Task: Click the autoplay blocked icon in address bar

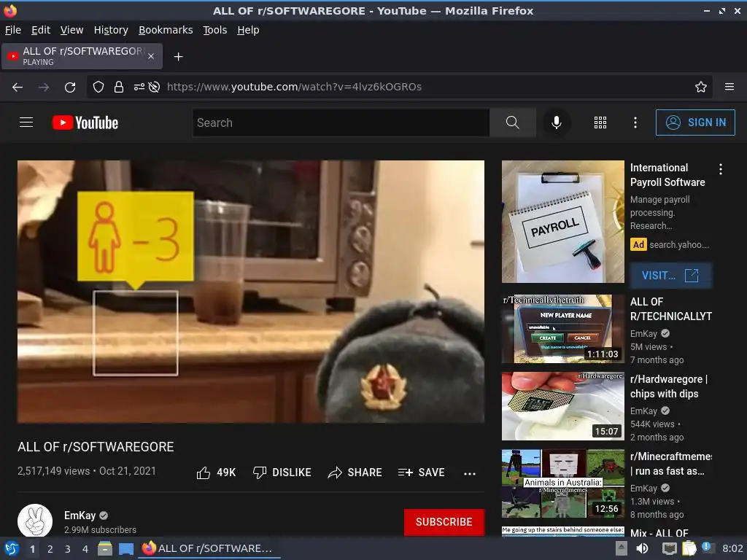Action: (x=154, y=87)
